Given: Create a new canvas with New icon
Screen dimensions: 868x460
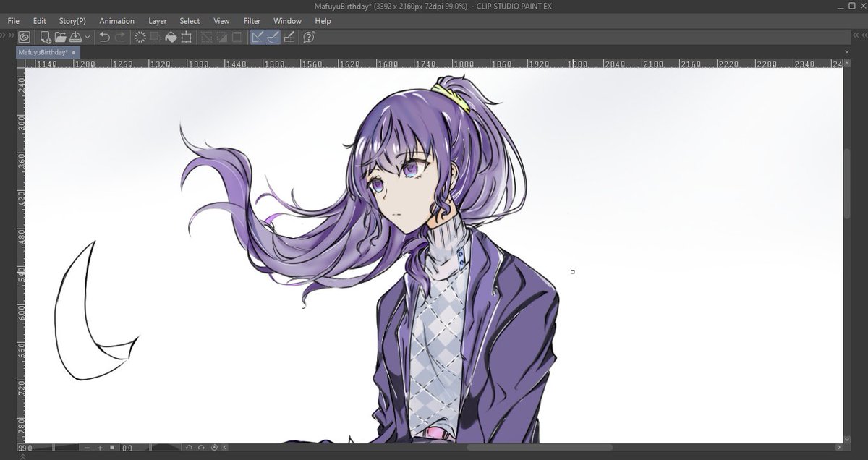Looking at the screenshot, I should click(46, 37).
